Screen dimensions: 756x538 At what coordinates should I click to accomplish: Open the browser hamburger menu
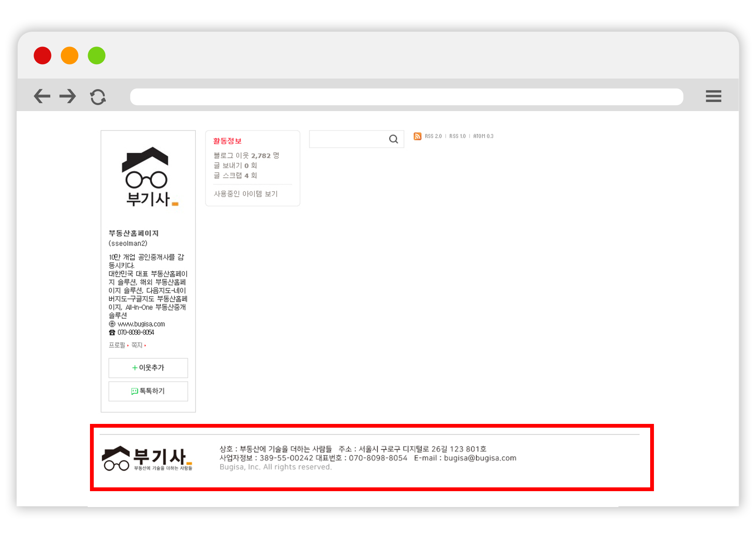coord(713,96)
